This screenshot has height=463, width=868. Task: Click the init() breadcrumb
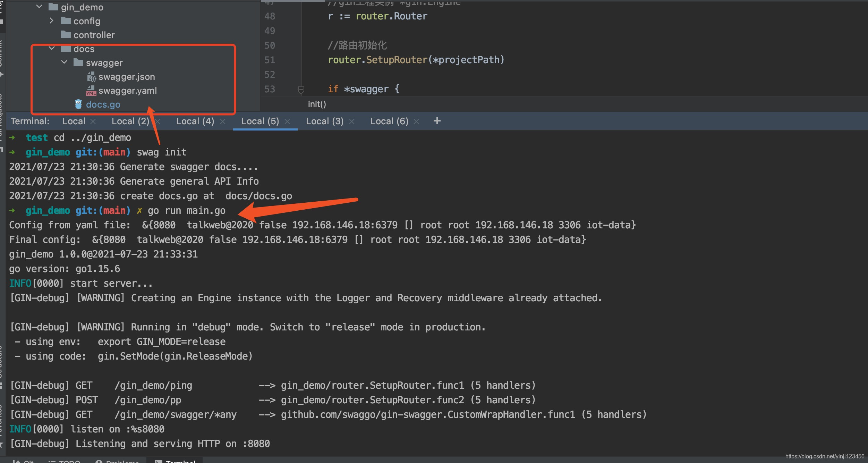click(x=317, y=104)
